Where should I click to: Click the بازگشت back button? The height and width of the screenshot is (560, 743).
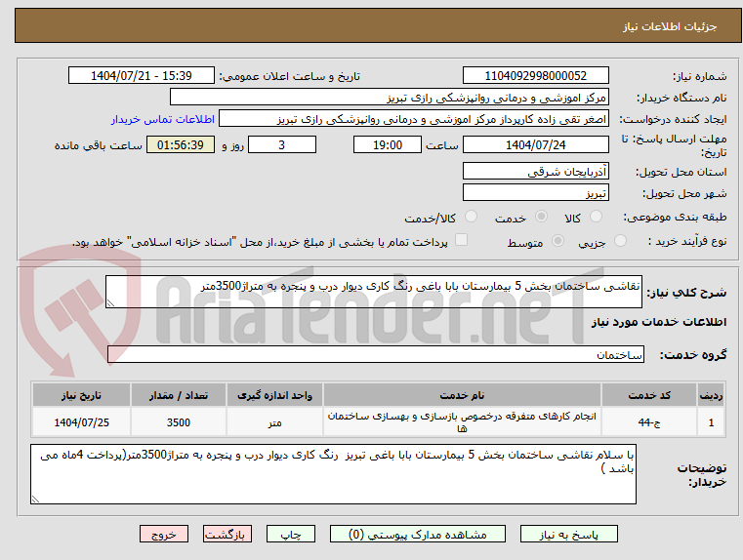coord(227,534)
